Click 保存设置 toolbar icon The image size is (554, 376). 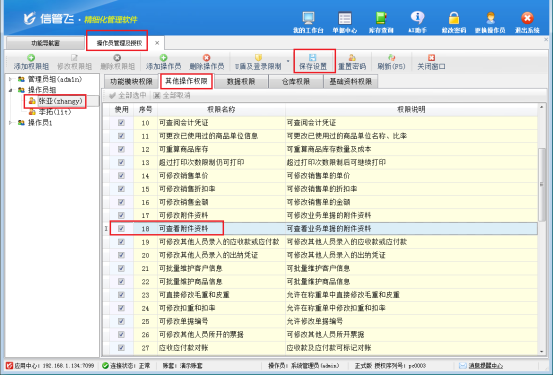coord(313,62)
